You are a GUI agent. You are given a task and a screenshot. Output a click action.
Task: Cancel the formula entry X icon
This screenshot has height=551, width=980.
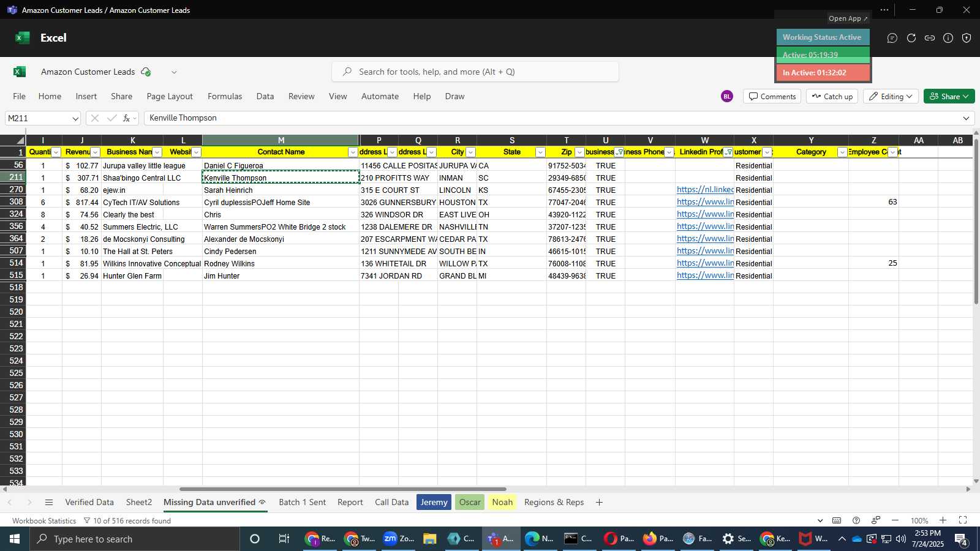click(94, 118)
